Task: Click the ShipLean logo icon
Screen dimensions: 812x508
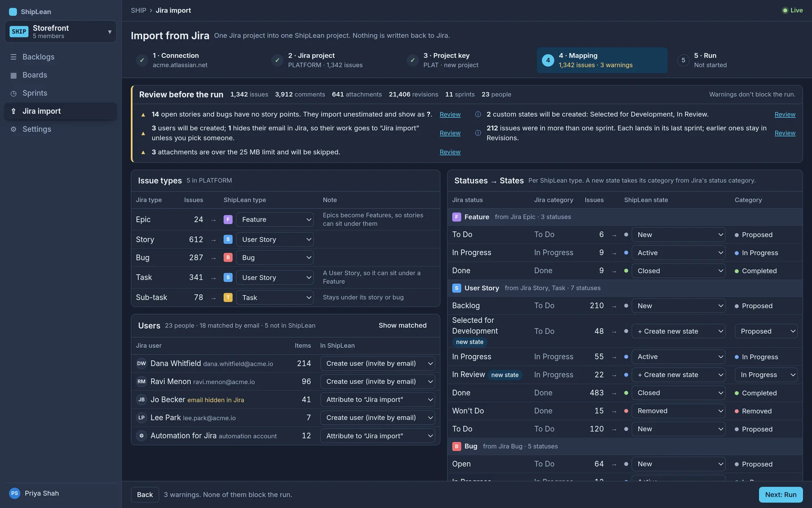Action: pyautogui.click(x=13, y=12)
